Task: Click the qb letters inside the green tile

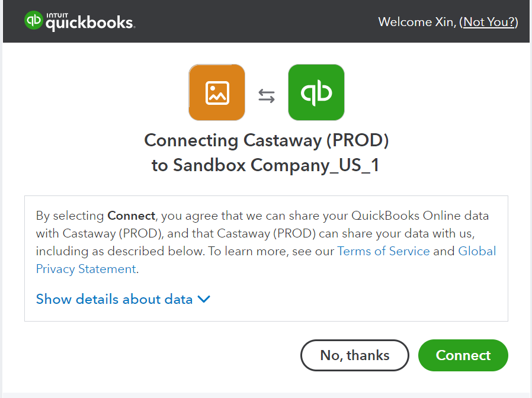Action: point(316,92)
